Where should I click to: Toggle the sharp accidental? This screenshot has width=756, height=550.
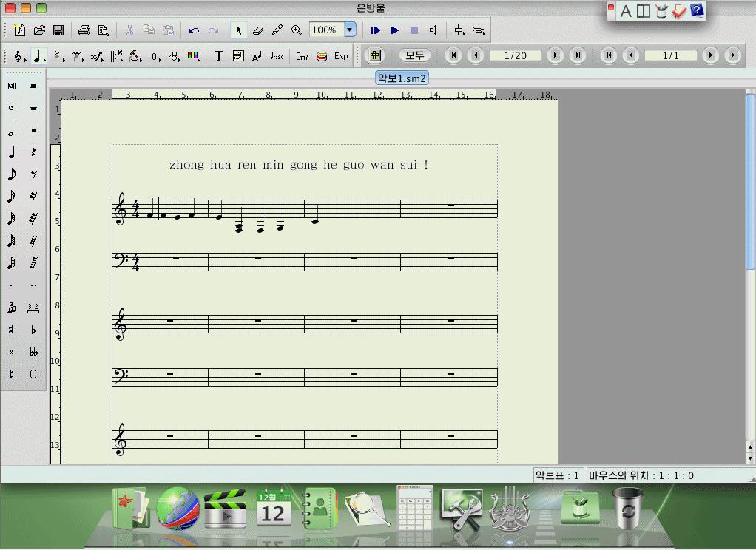[x=11, y=330]
